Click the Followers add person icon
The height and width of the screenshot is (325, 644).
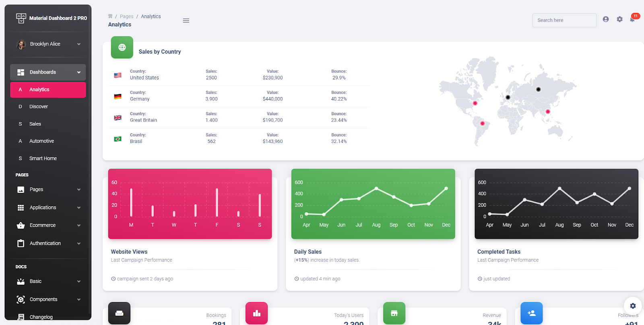click(532, 313)
